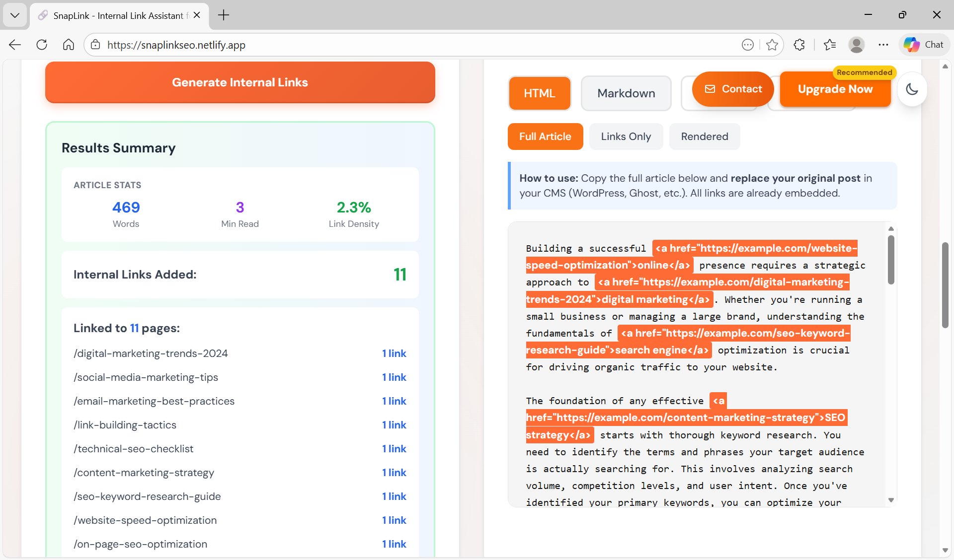Switch to Markdown output format
954x560 pixels.
[x=626, y=93]
